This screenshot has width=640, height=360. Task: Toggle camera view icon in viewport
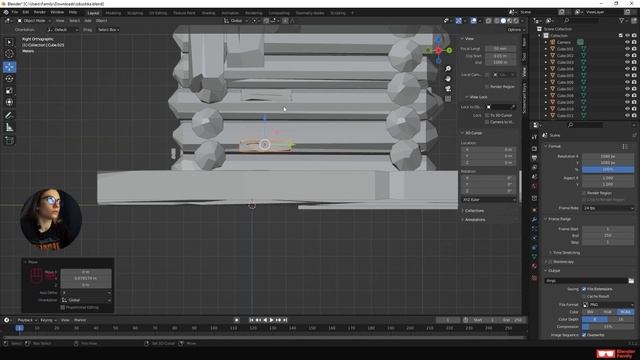(x=448, y=89)
